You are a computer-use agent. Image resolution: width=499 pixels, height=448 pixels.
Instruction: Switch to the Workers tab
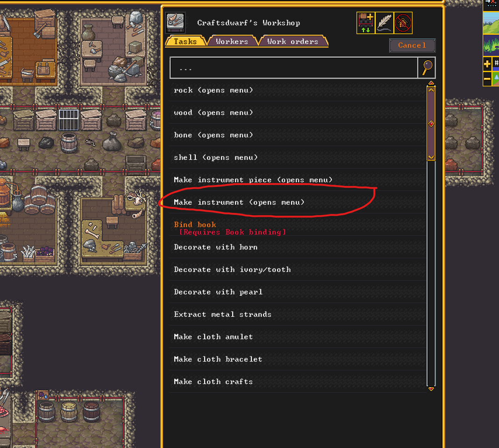coord(232,42)
